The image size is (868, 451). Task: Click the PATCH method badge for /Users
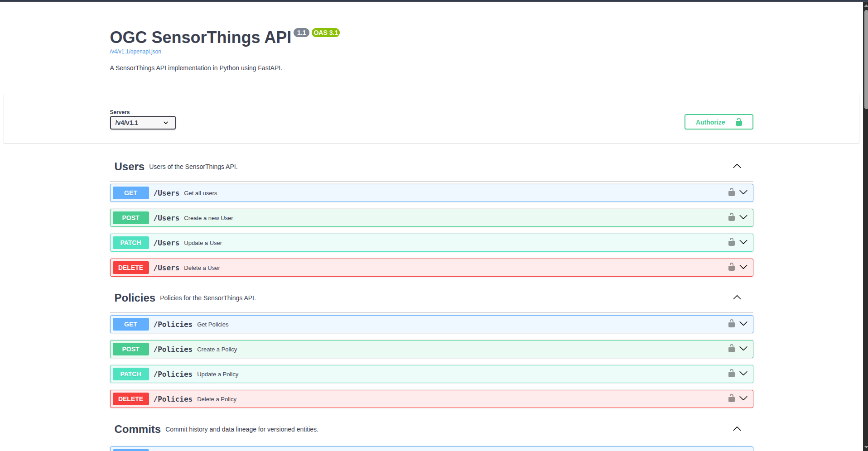coord(130,243)
